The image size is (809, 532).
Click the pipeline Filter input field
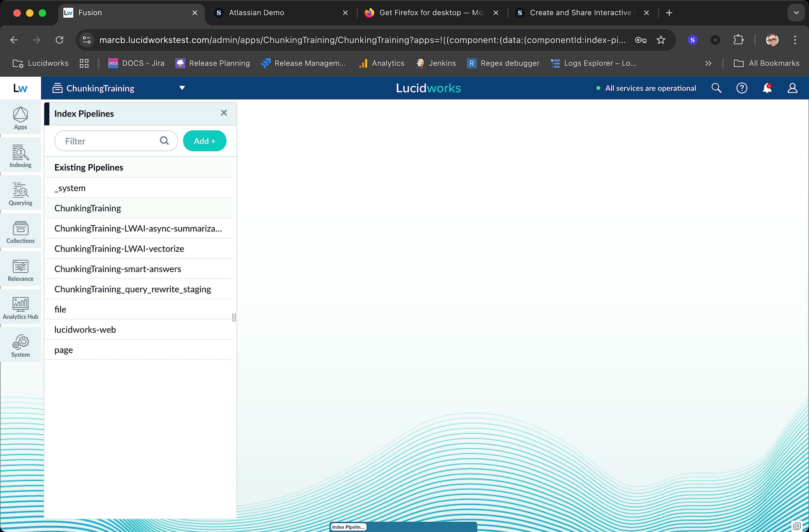pos(116,141)
